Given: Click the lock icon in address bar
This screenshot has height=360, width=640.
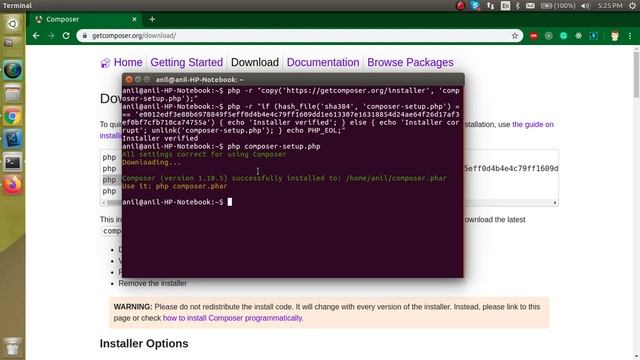Looking at the screenshot, I should point(85,36).
